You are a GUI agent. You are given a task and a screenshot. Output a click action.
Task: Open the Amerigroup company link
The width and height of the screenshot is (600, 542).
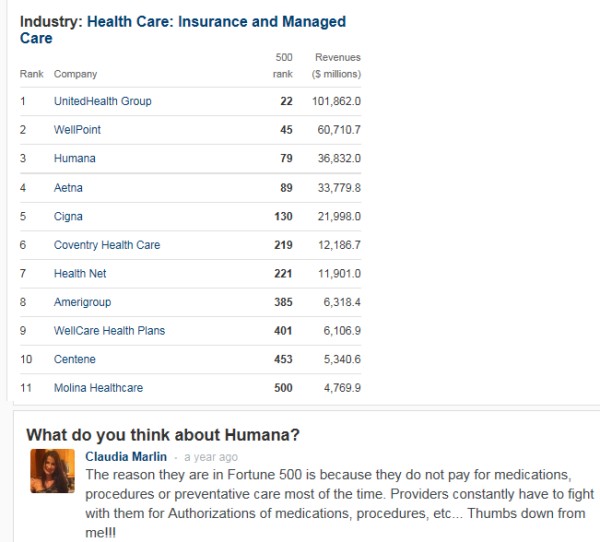pyautogui.click(x=83, y=302)
